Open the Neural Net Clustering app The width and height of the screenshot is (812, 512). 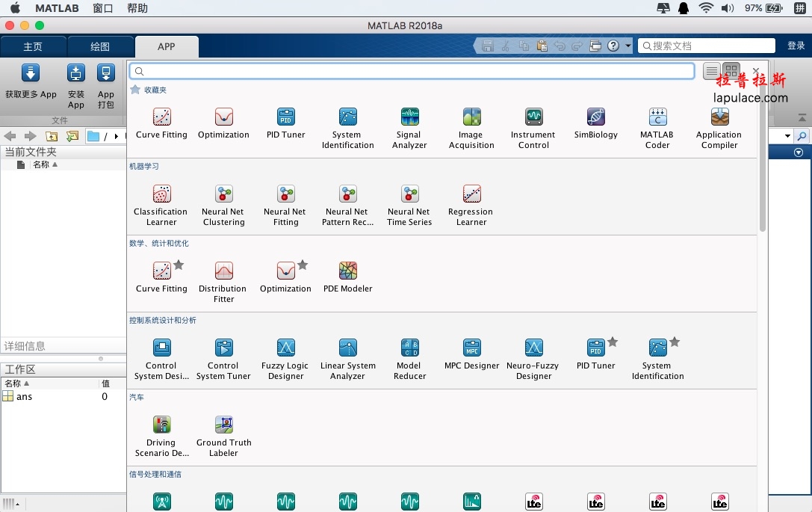coord(223,206)
